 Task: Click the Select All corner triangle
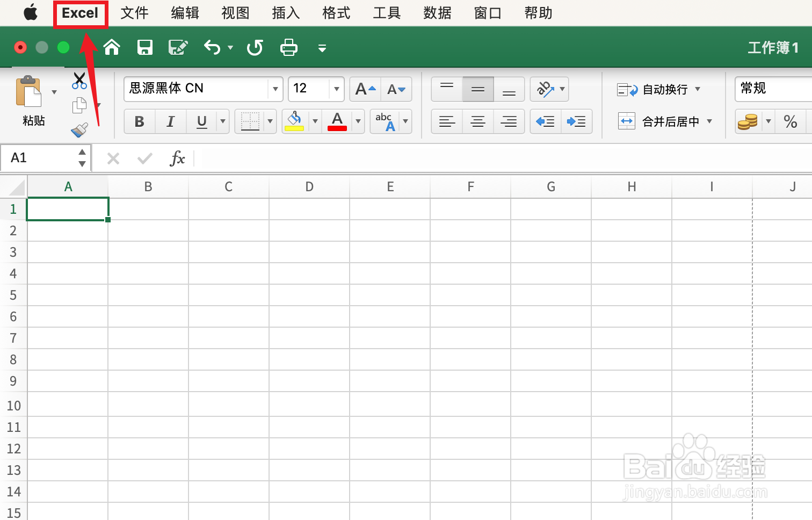click(16, 188)
